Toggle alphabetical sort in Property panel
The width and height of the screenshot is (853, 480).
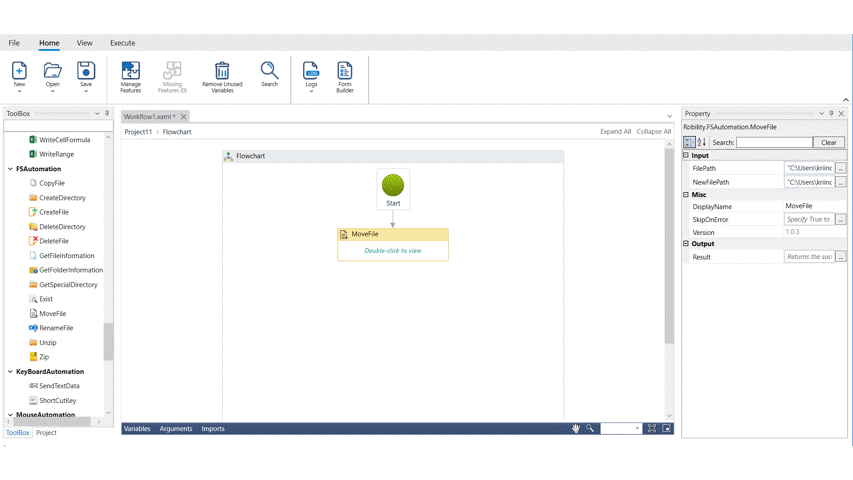click(x=701, y=143)
